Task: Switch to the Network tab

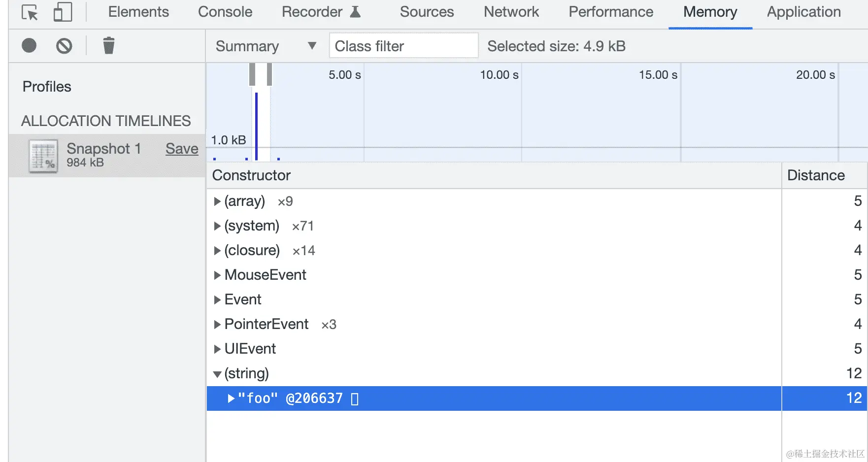Action: pyautogui.click(x=511, y=12)
